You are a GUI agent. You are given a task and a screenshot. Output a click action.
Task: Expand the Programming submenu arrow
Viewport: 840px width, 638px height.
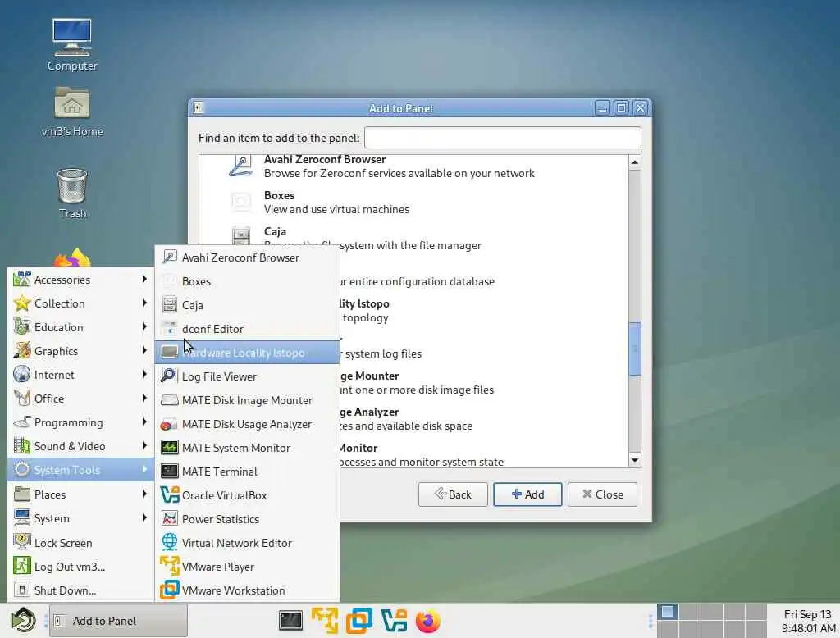[144, 422]
